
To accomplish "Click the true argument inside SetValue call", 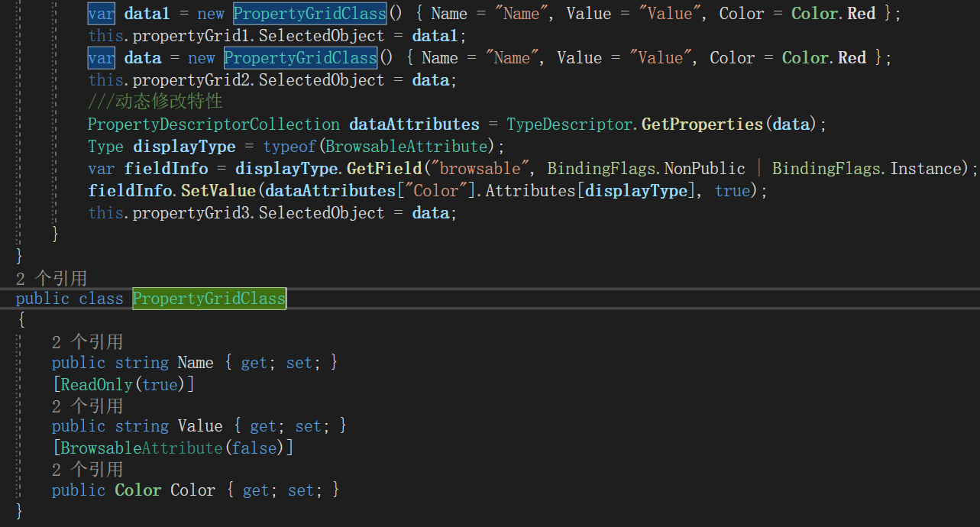I will point(732,190).
